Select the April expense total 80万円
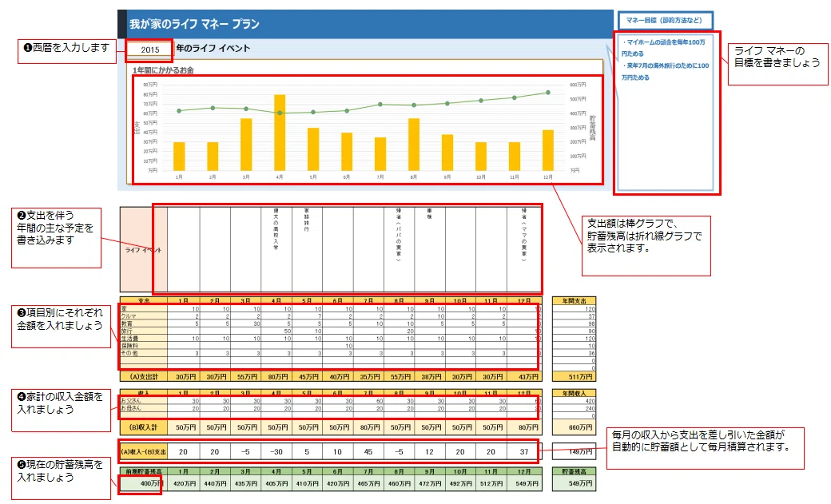This screenshot has height=504, width=831. coord(276,377)
